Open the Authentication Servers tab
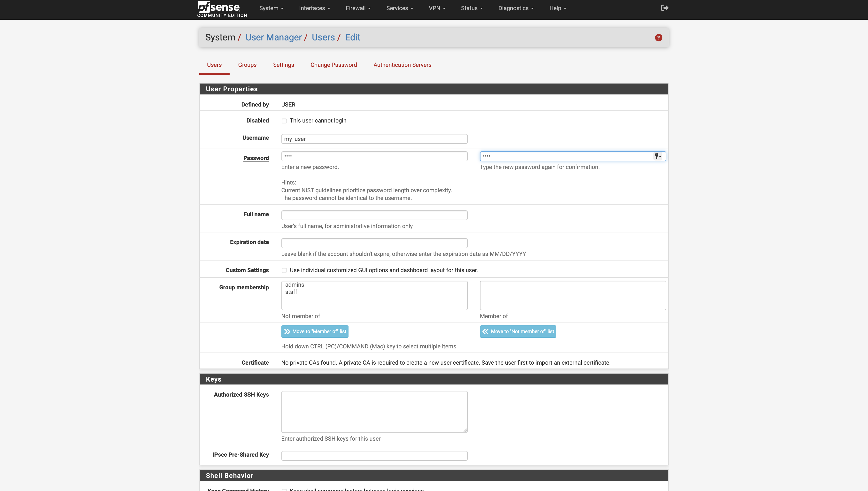Viewport: 868px width, 491px height. (402, 65)
